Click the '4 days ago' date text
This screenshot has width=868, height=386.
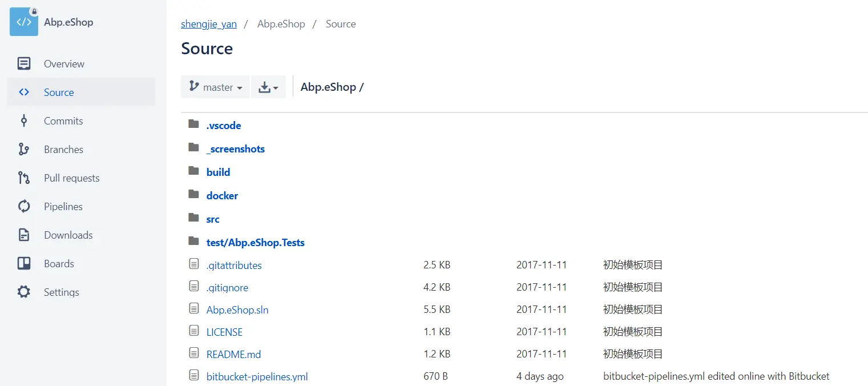click(x=540, y=376)
